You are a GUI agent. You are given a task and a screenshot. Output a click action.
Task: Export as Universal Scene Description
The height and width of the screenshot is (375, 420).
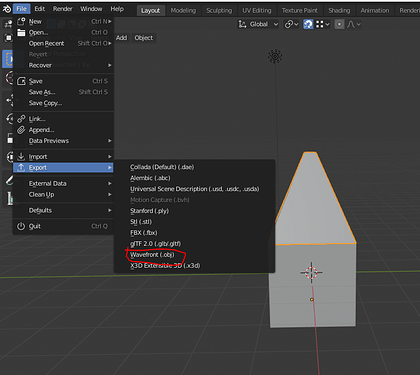195,189
